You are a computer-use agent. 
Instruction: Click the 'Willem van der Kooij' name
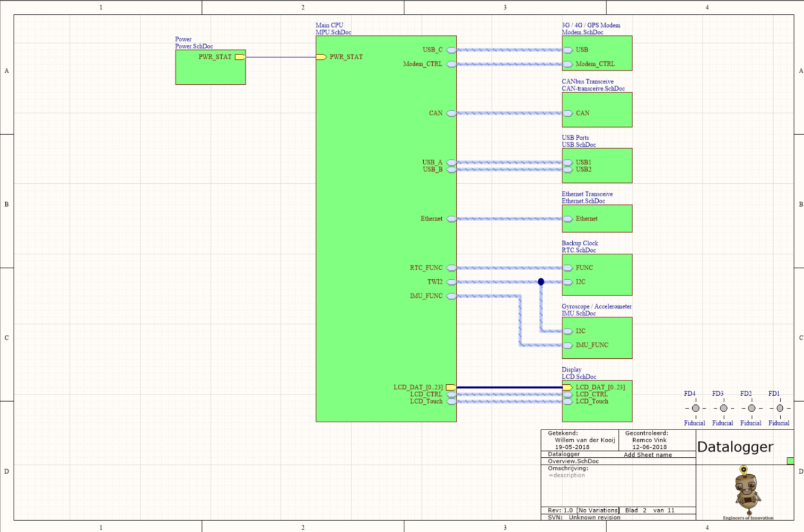pos(585,440)
